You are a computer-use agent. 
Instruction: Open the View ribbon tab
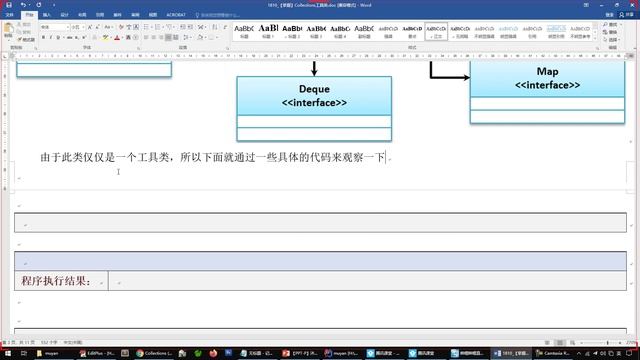[153, 15]
